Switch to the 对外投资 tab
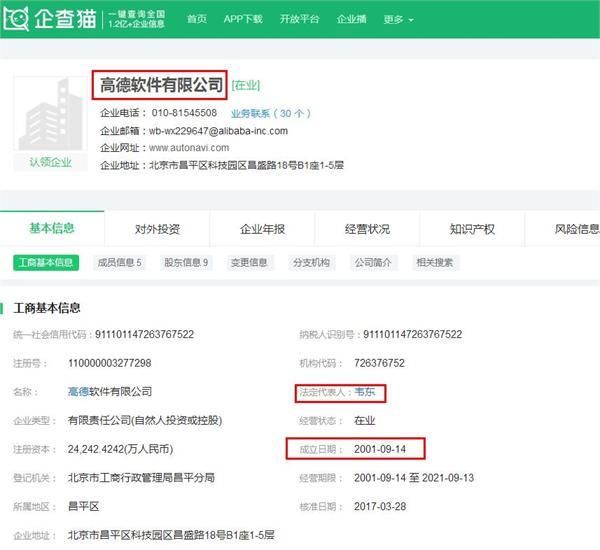 coord(157,229)
